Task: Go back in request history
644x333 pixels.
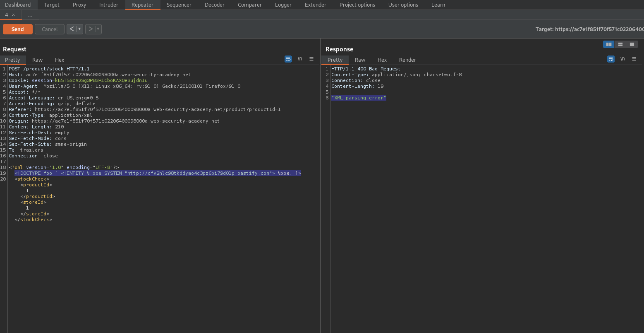Action: 72,29
